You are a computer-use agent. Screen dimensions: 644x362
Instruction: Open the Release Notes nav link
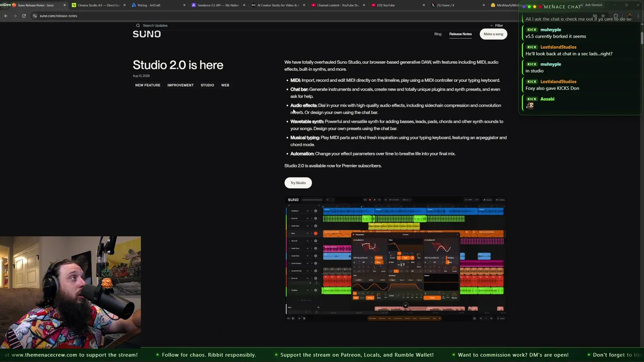(460, 34)
